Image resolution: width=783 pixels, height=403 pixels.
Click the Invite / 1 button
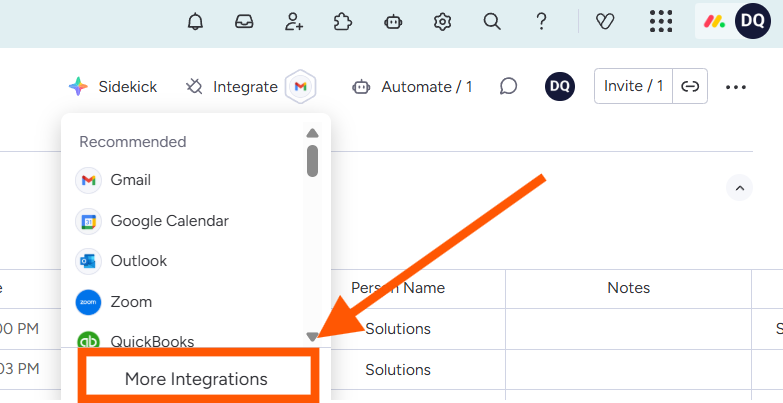(x=633, y=86)
